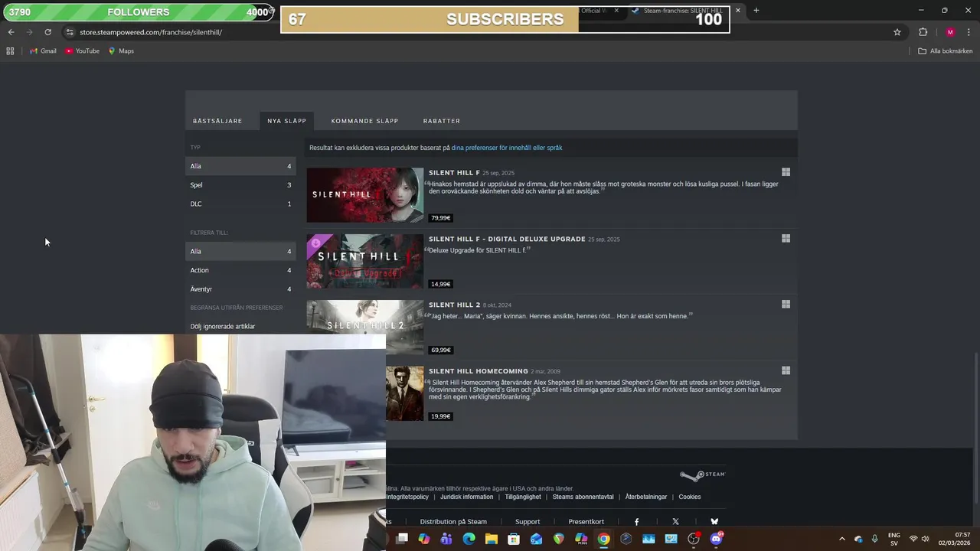Click the 19,99€ Homecoming price
The width and height of the screenshot is (980, 551).
pos(441,416)
